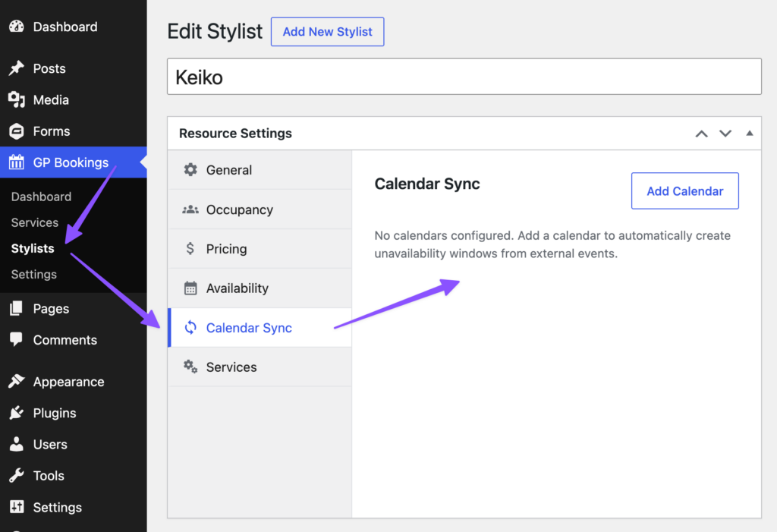Click the Media library icon

click(17, 99)
